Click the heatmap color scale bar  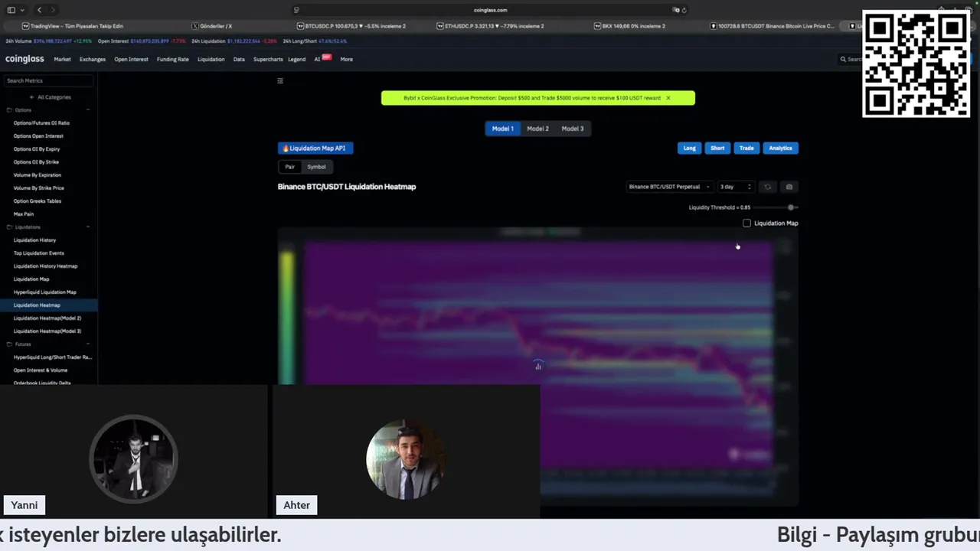point(287,318)
